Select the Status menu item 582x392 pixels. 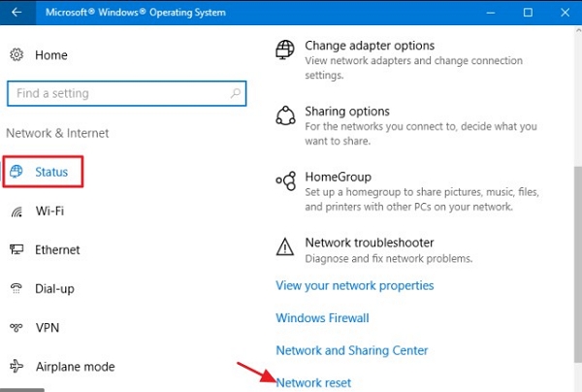pyautogui.click(x=43, y=172)
